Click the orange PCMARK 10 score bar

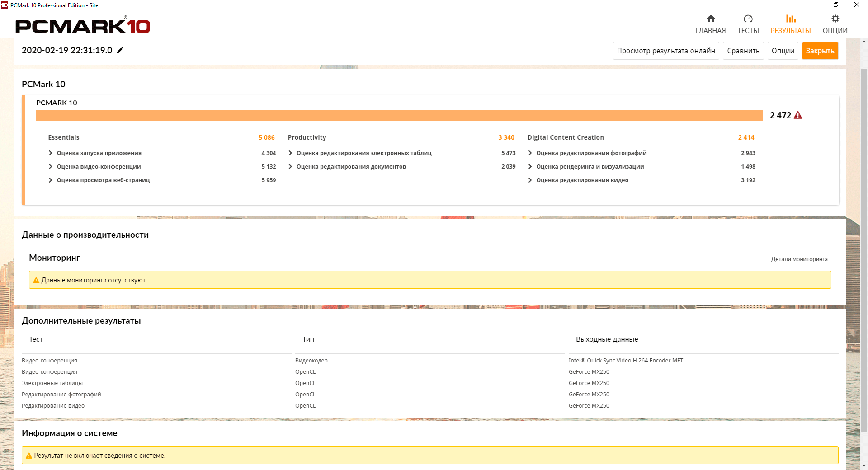coord(399,115)
